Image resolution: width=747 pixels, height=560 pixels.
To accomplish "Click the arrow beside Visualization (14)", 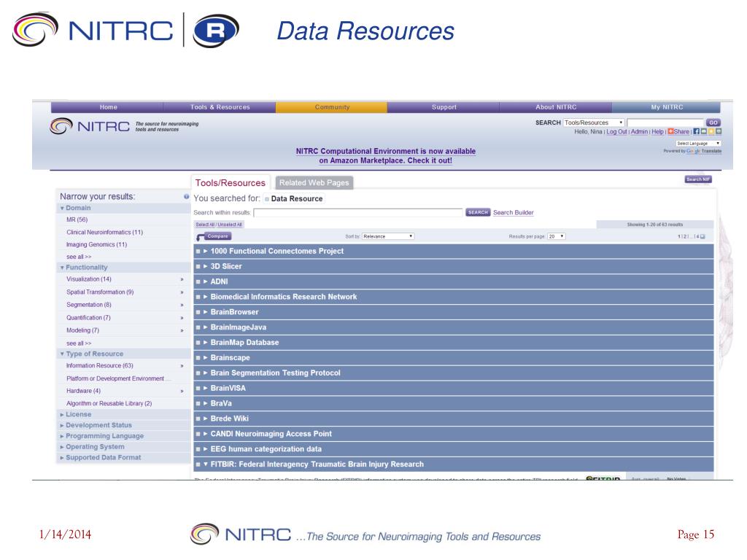I will coord(182,279).
